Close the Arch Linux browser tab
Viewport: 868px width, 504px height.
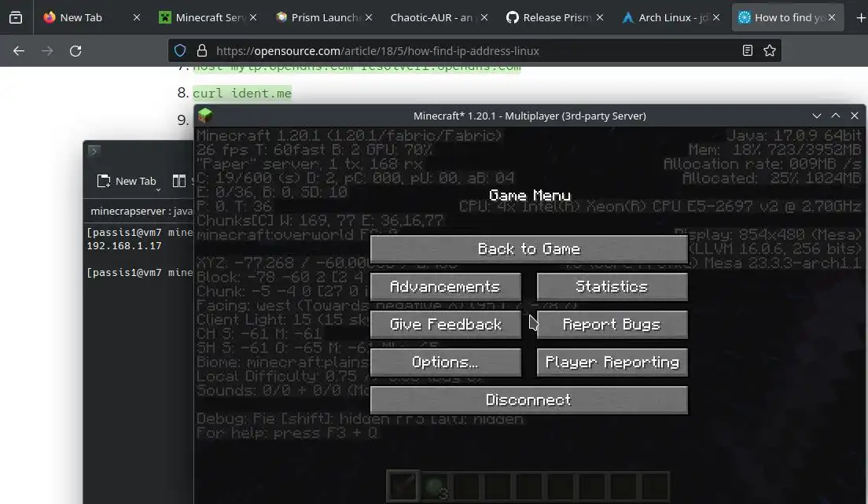716,18
